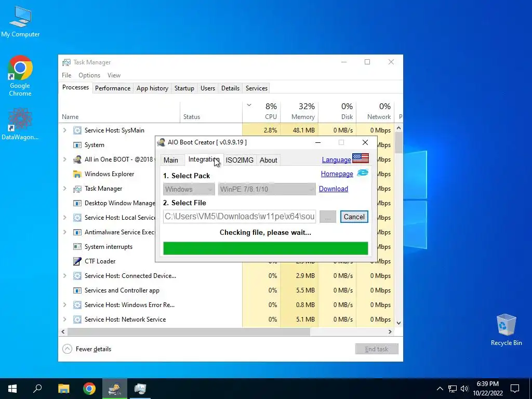The image size is (532, 399).
Task: Open the My Computer desktop icon
Action: [x=20, y=21]
